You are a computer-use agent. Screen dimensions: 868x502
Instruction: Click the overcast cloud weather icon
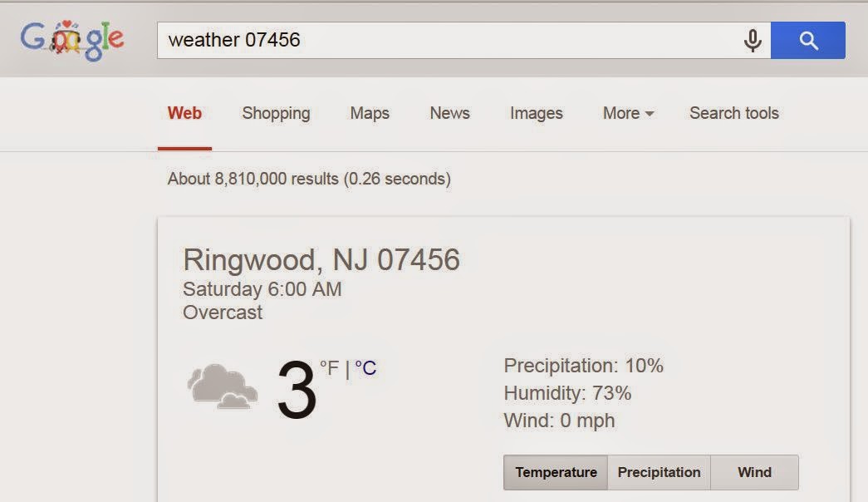pos(221,386)
